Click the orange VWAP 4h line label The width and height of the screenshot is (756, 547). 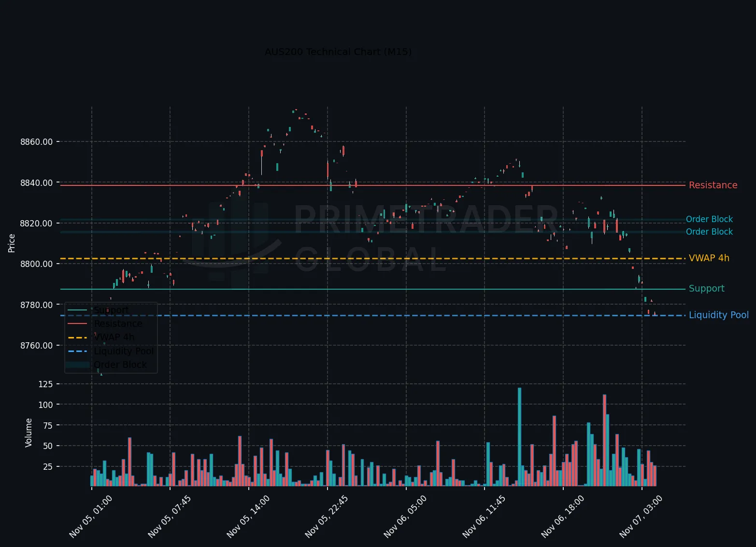709,258
